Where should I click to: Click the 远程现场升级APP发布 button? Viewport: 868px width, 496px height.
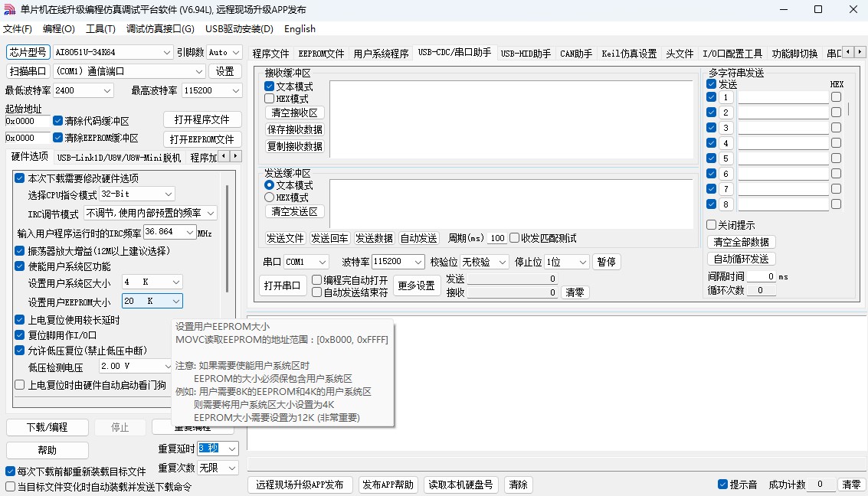point(300,485)
